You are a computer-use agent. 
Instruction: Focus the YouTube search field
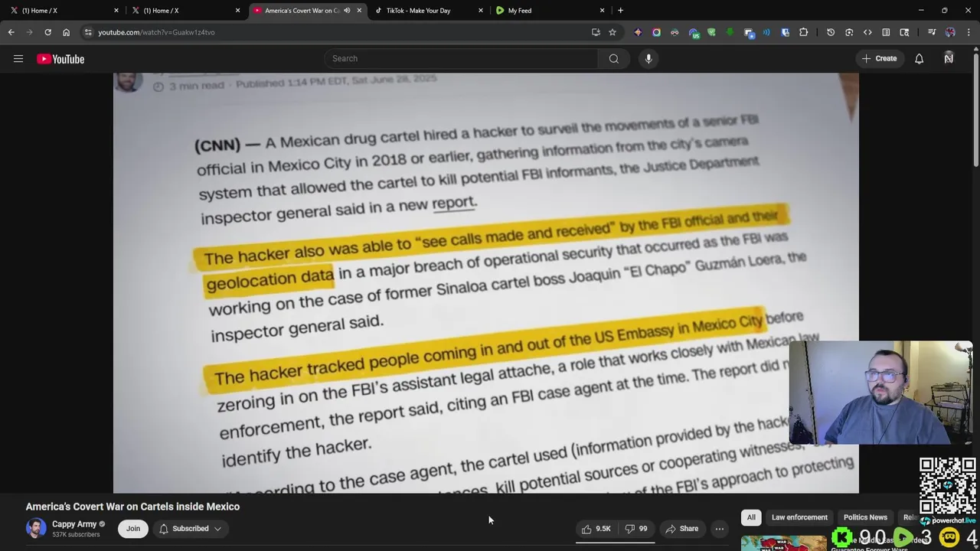coord(462,59)
